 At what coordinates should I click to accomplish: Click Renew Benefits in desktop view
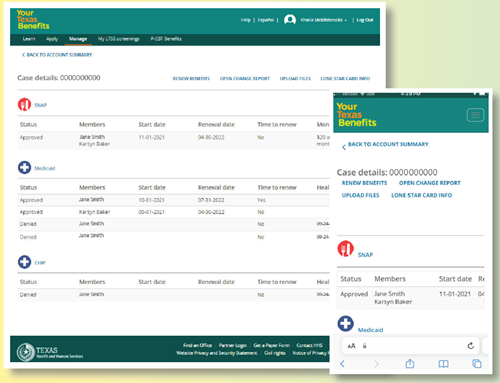click(191, 79)
